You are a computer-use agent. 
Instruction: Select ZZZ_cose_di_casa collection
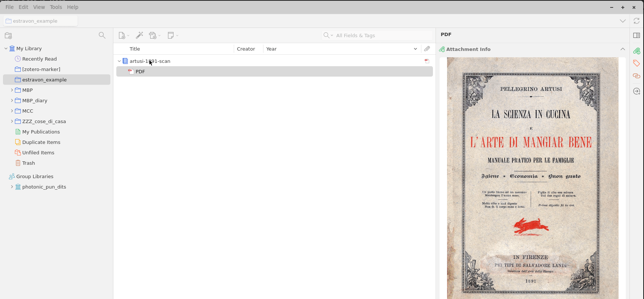(x=44, y=121)
